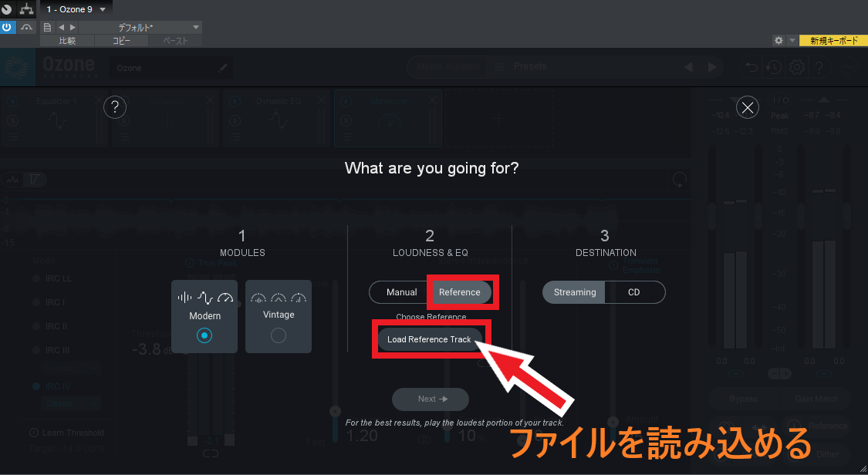
Task: Switch to the Dynamic EQ module tab
Action: coord(277,118)
